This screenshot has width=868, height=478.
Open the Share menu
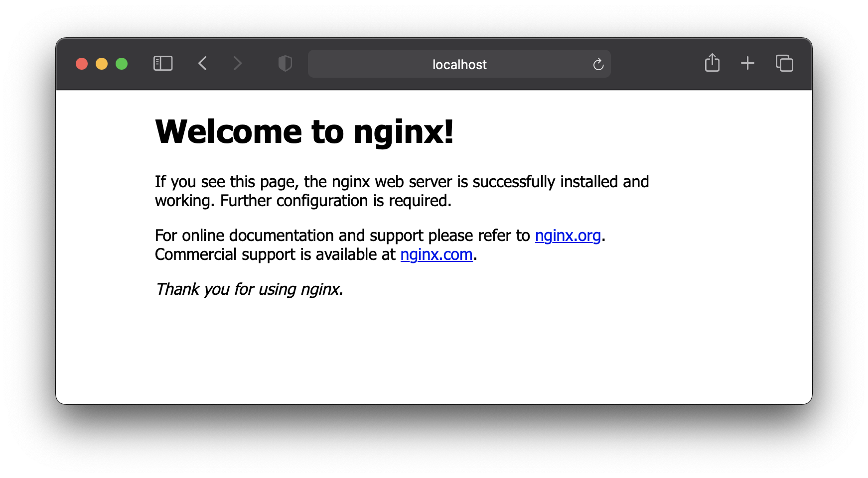tap(712, 63)
